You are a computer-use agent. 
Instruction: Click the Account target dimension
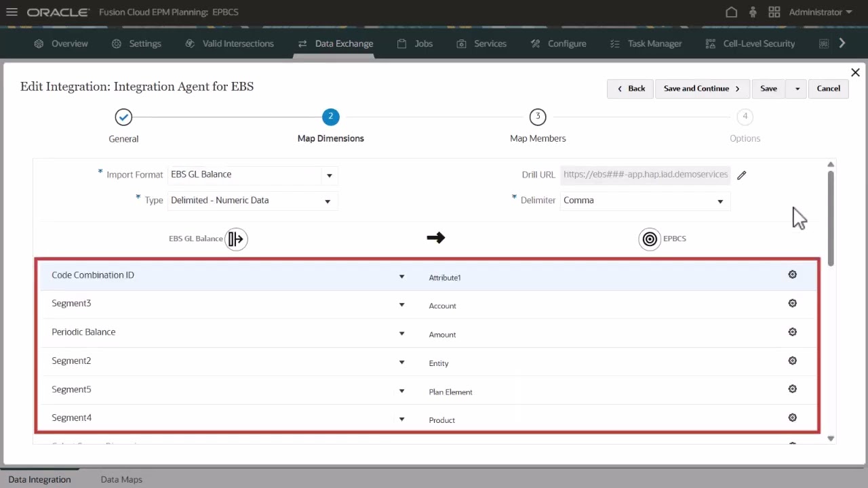(x=442, y=306)
